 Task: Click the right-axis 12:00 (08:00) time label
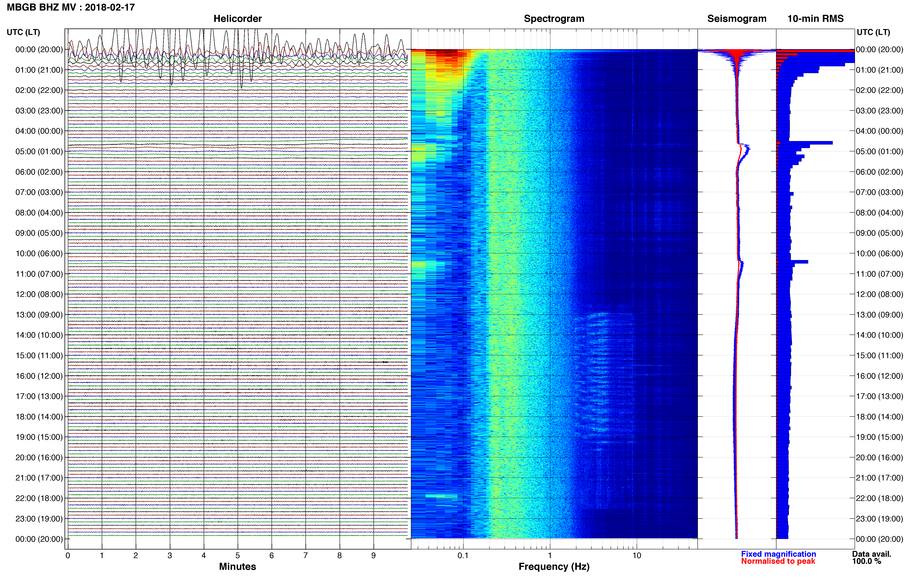click(x=879, y=294)
